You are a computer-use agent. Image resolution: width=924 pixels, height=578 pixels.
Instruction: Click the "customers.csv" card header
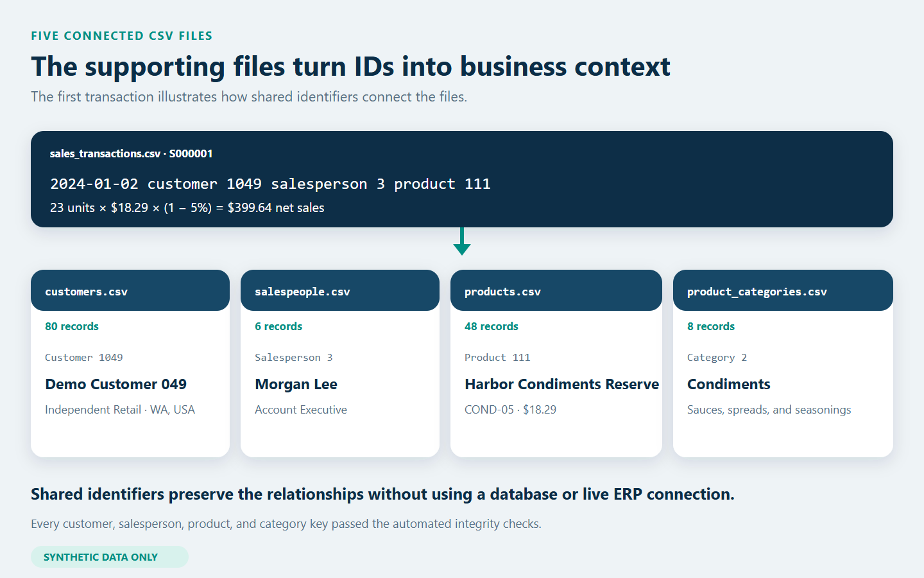click(130, 290)
